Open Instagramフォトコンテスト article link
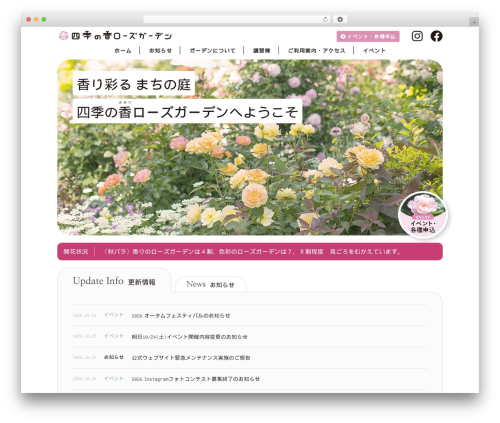Image resolution: width=500 pixels, height=423 pixels. tap(196, 379)
